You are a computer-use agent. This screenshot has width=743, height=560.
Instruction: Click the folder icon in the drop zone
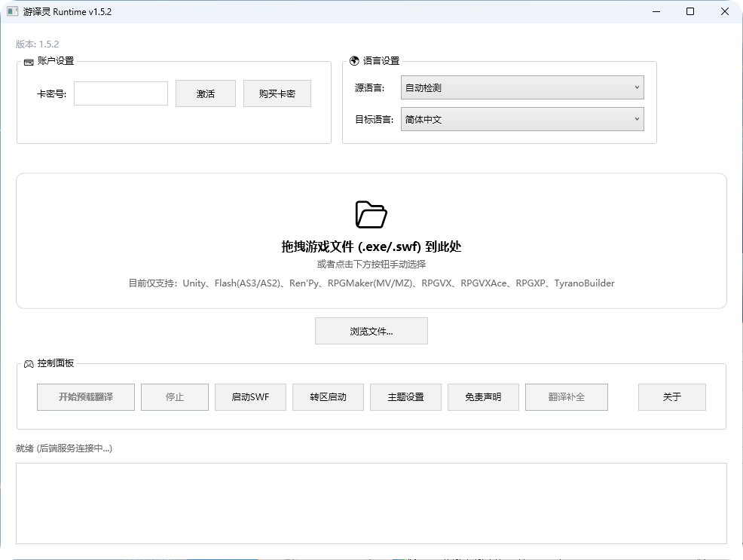(371, 214)
